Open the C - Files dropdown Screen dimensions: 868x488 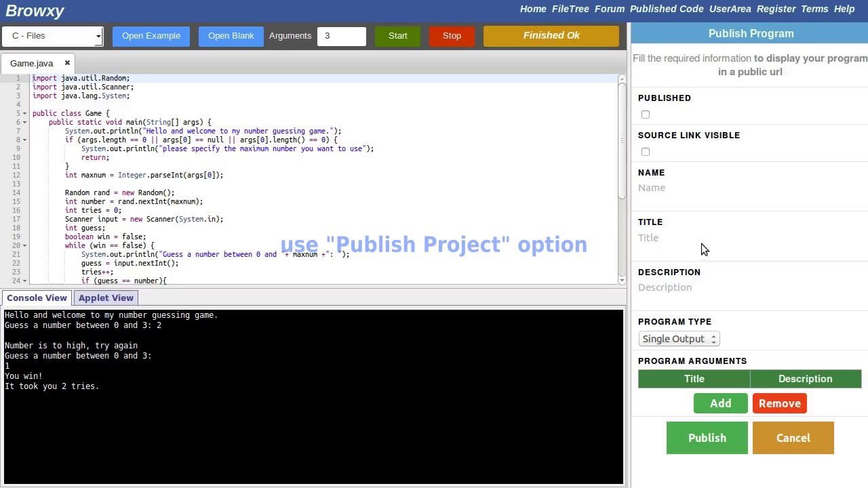point(52,36)
